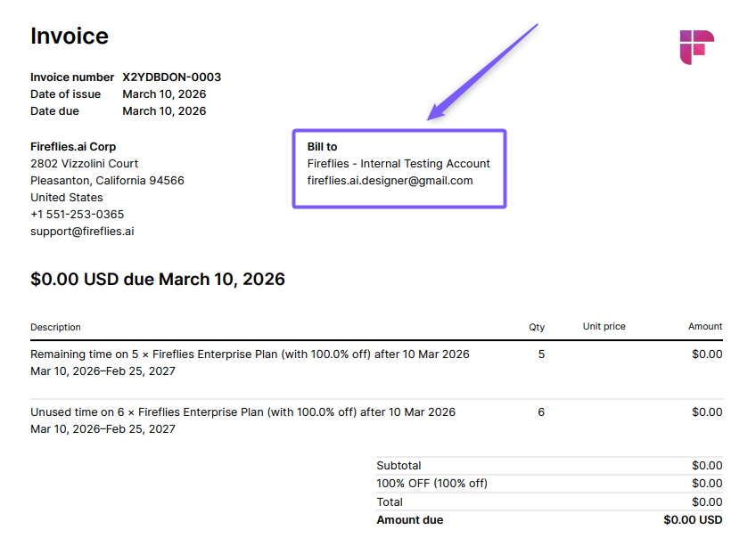Click the 'Remaining time on 5 ×' line item
This screenshot has height=546, width=756.
click(250, 354)
